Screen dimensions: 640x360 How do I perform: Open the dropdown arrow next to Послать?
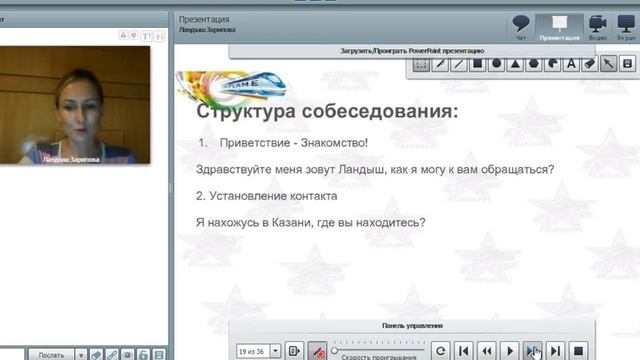81,355
